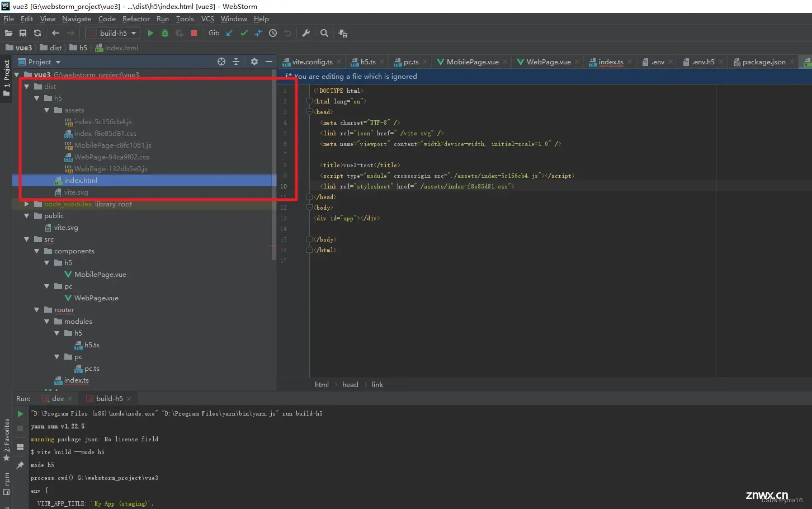
Task: Collapse the modules folder arrow
Action: (x=47, y=322)
